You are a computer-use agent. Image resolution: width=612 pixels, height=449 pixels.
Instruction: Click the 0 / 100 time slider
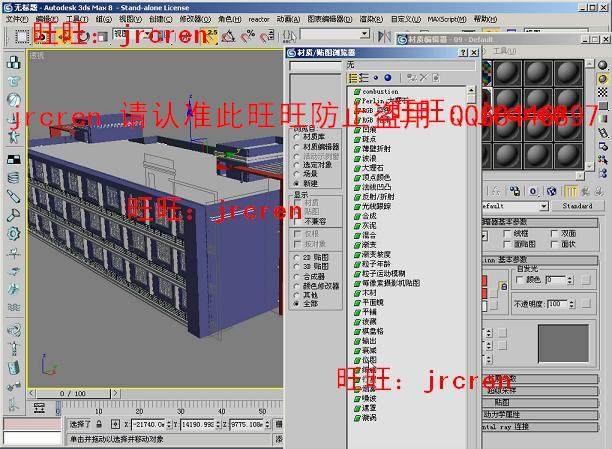[x=73, y=394]
